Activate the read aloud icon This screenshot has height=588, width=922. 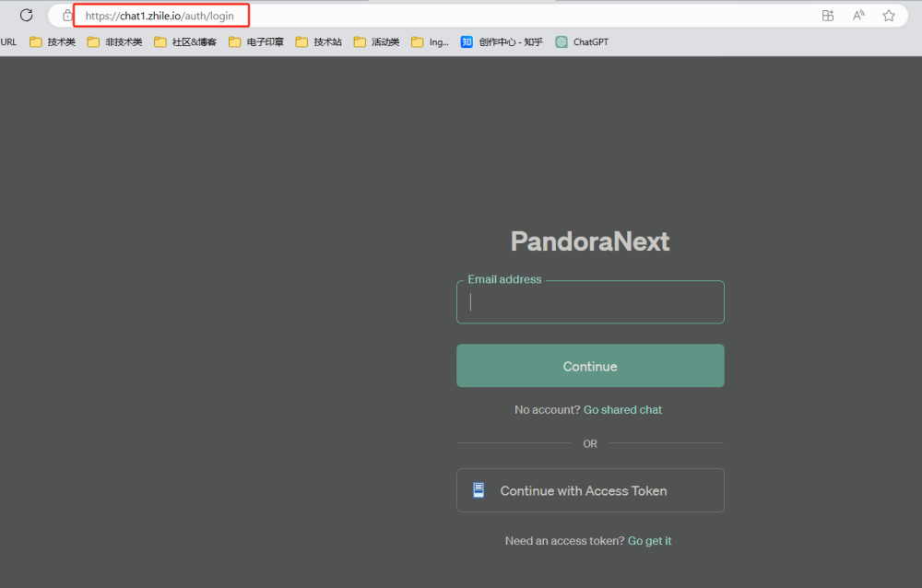(x=858, y=16)
